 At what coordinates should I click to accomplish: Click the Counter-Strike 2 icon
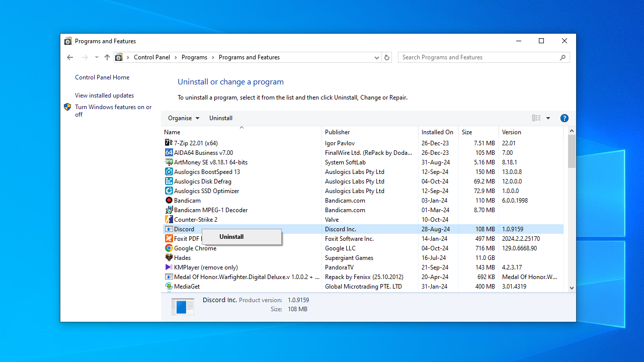click(x=169, y=219)
